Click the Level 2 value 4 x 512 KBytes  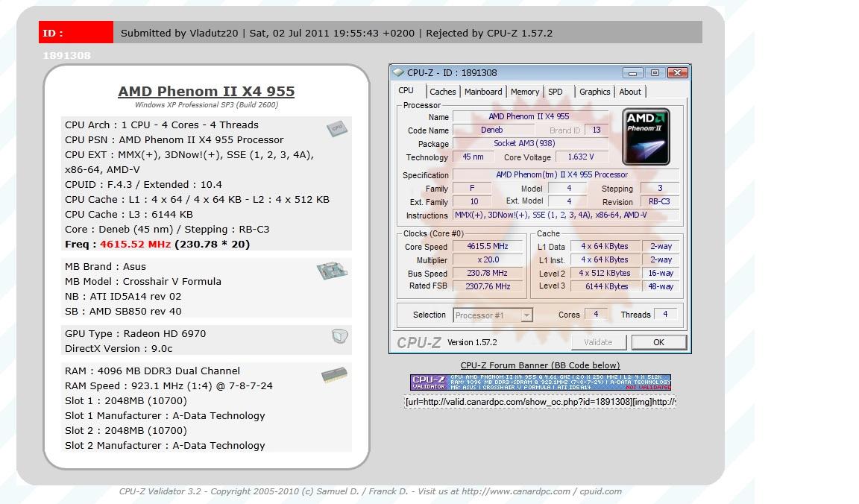point(606,274)
